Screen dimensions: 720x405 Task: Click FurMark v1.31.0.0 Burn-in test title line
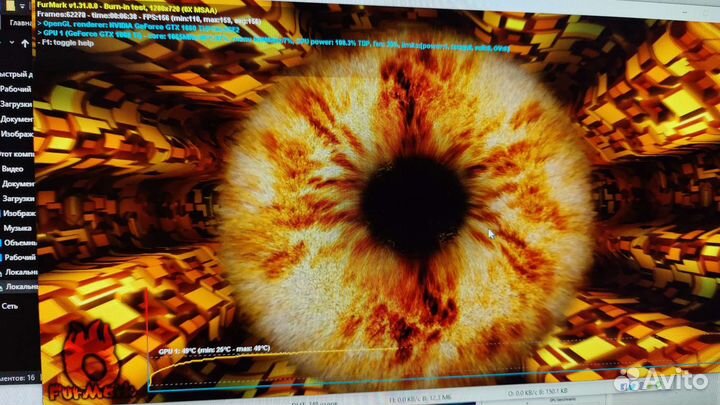coord(127,6)
